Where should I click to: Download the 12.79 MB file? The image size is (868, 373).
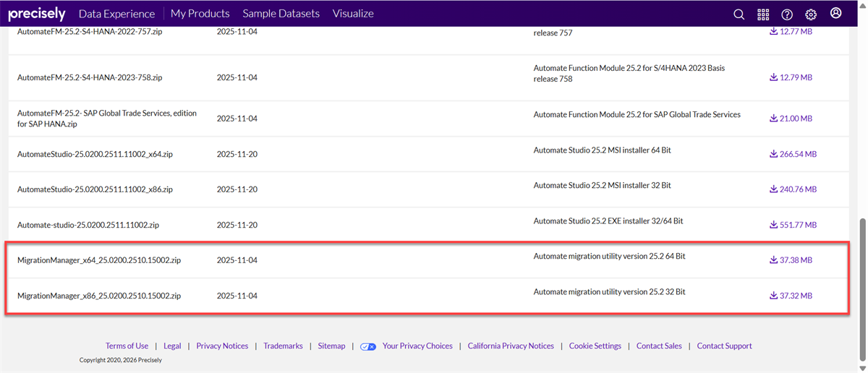pyautogui.click(x=791, y=77)
